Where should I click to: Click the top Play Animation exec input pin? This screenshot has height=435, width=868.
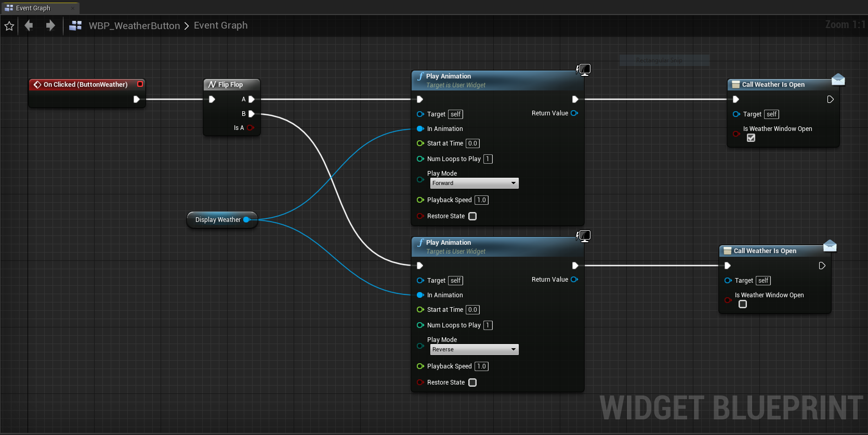(x=420, y=99)
